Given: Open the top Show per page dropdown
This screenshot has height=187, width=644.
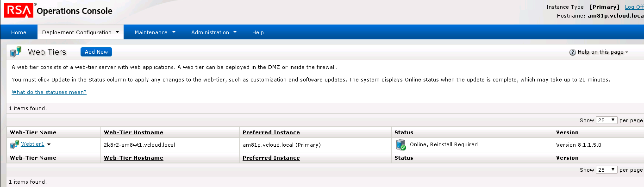Looking at the screenshot, I should (x=606, y=120).
